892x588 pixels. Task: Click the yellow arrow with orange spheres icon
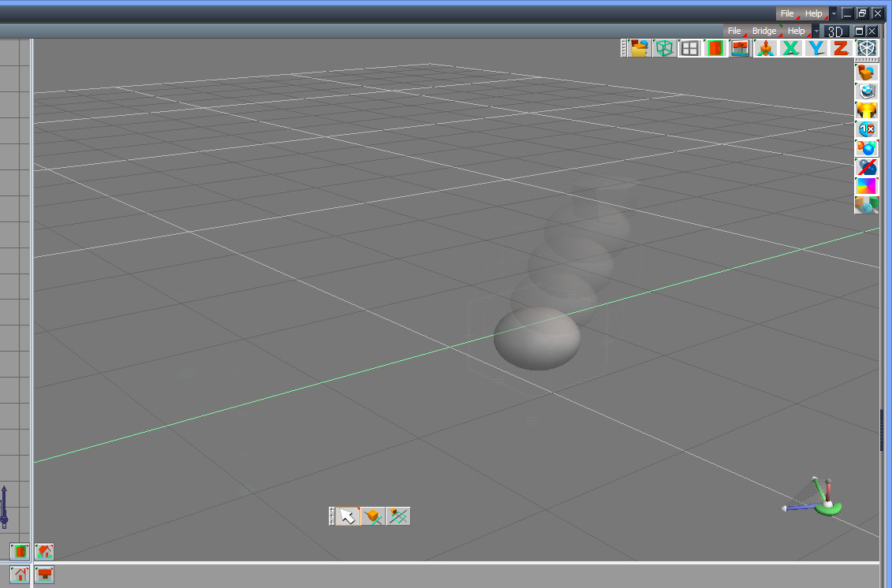click(x=867, y=110)
